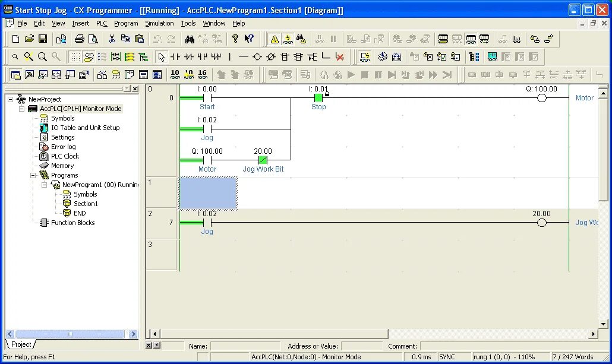Collapse the NewProject tree node

11,99
